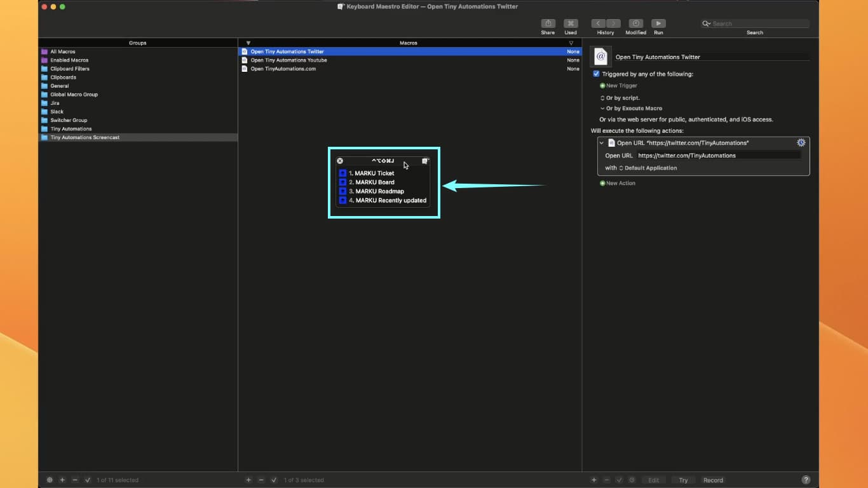Select the 'Open Tiny Automations Twitter' macro
868x488 pixels.
(x=410, y=51)
